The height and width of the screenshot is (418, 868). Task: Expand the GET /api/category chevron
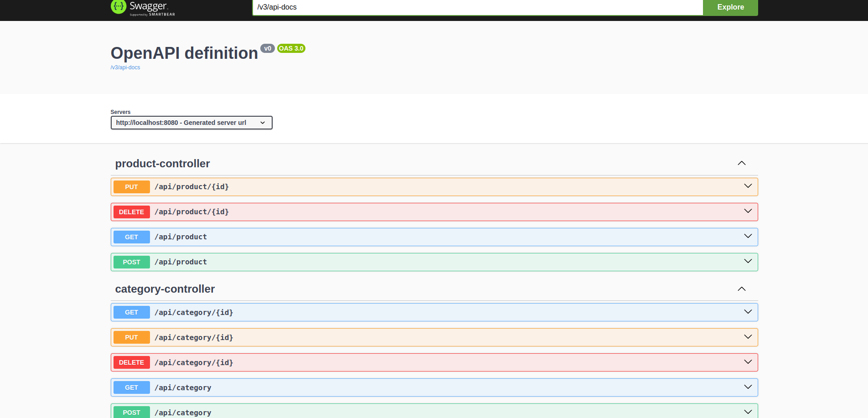pos(748,387)
